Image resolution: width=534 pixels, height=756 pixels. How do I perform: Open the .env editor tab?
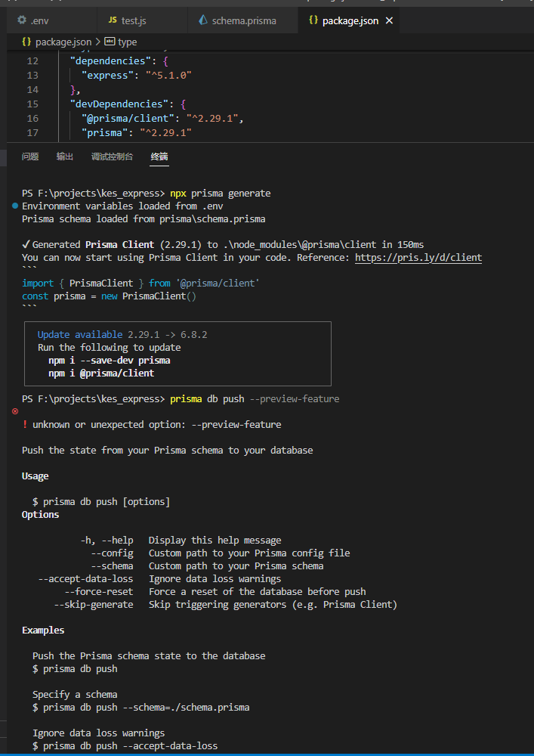(x=39, y=20)
